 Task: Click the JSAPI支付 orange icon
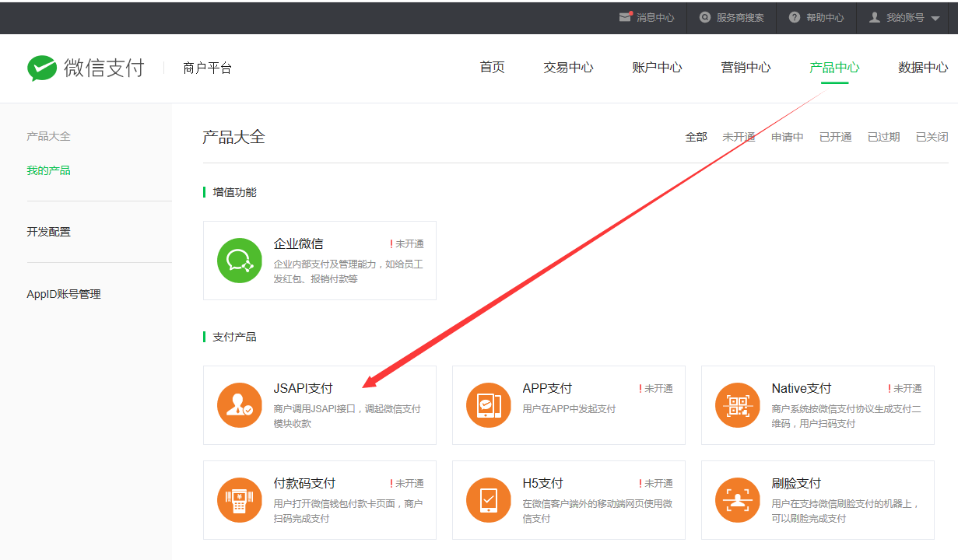(x=239, y=405)
